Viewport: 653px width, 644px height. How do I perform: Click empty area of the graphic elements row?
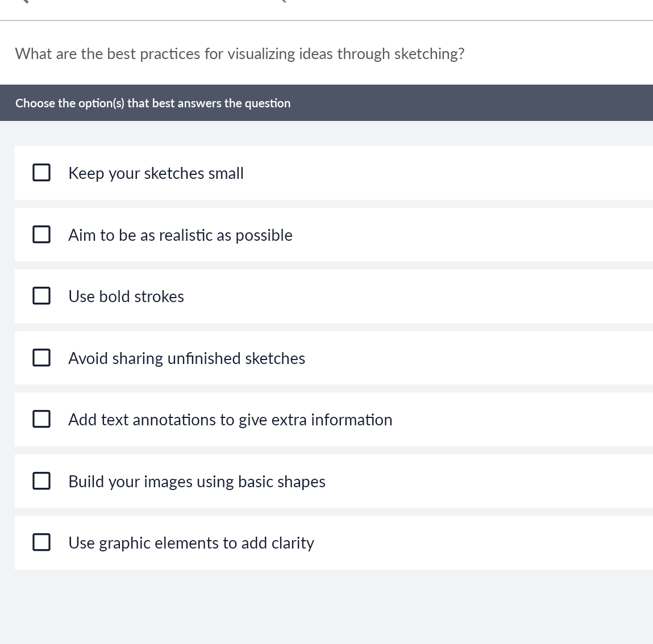point(483,543)
